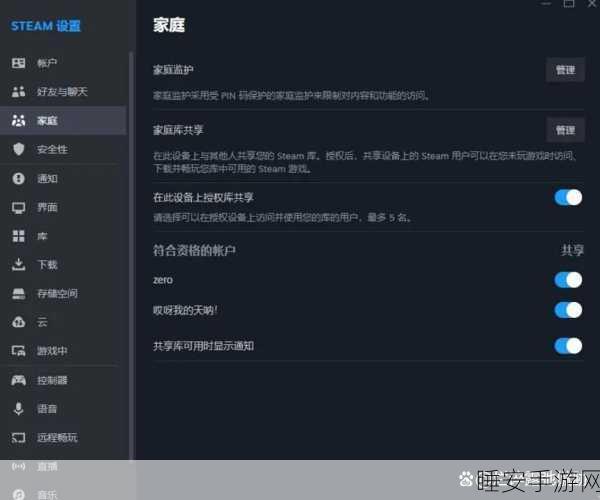
Task: Select 通知 in the sidebar
Action: 63,178
